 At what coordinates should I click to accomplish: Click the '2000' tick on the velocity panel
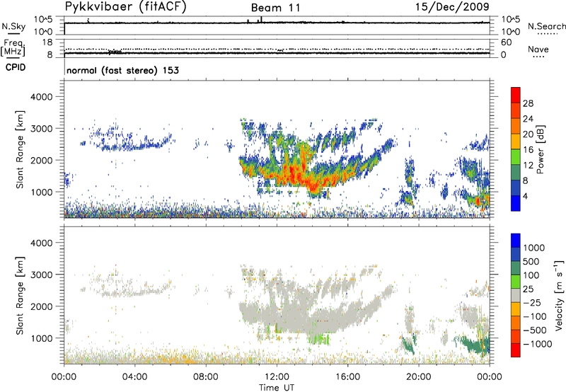42,306
